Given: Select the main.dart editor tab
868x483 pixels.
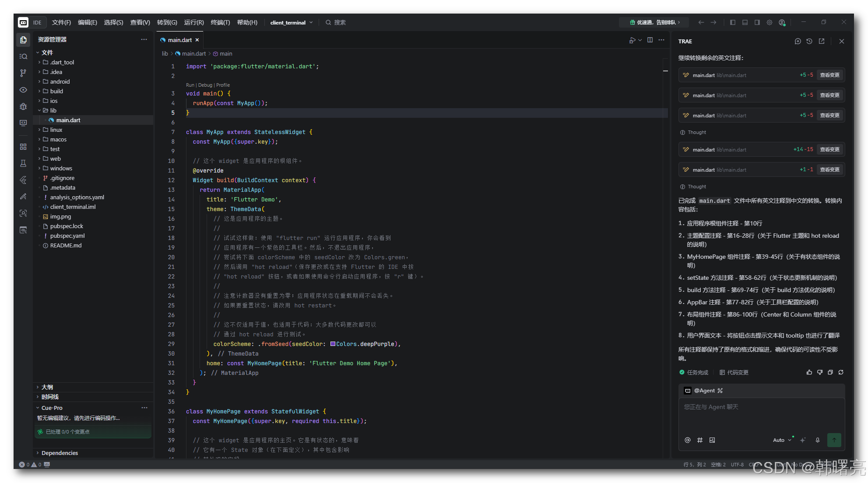Looking at the screenshot, I should [x=179, y=40].
